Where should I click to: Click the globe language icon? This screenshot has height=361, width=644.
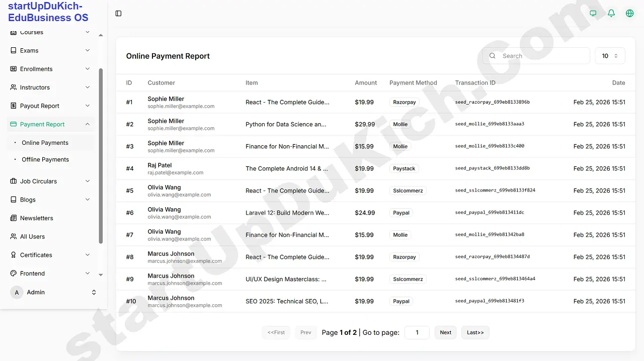coord(629,14)
